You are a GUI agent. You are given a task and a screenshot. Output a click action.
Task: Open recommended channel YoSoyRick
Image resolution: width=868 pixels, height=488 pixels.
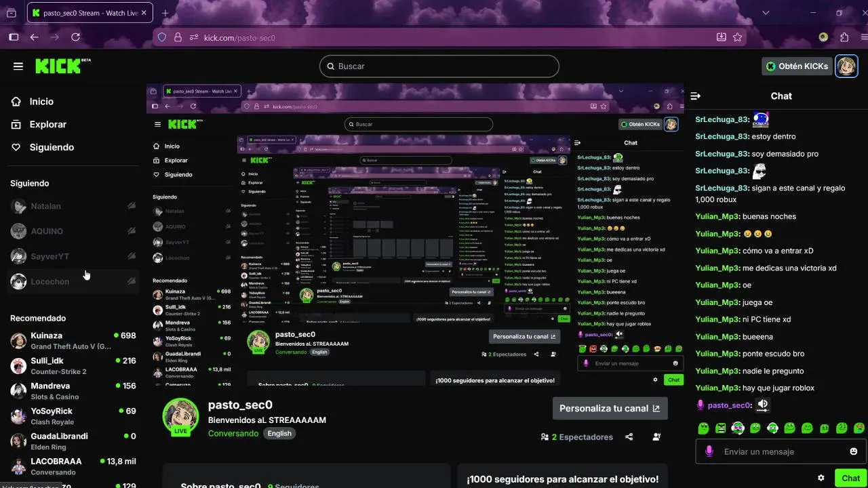click(x=73, y=415)
